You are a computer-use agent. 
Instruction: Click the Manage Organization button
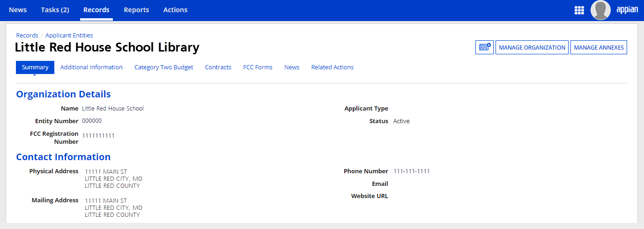(532, 47)
